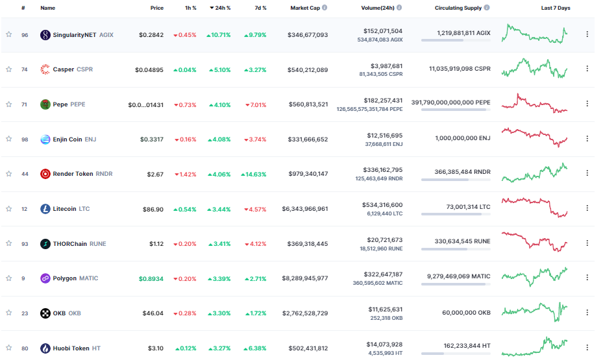This screenshot has width=603, height=364.
Task: Click Pepe market cap $560,813,521
Action: click(x=308, y=104)
